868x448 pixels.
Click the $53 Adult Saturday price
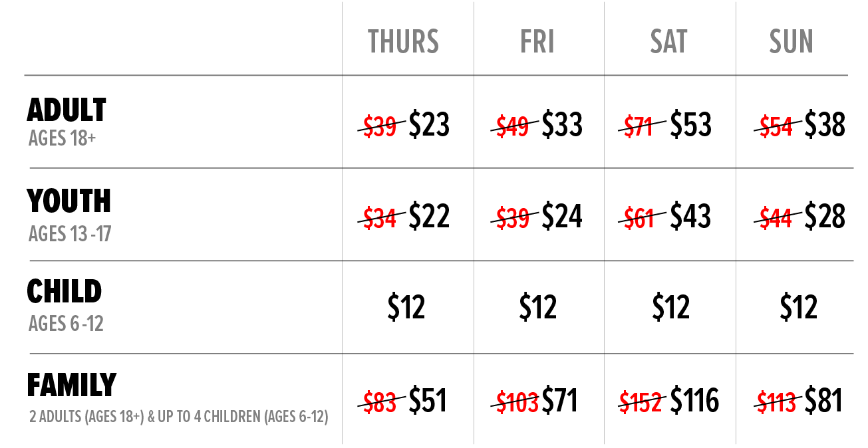pyautogui.click(x=690, y=125)
